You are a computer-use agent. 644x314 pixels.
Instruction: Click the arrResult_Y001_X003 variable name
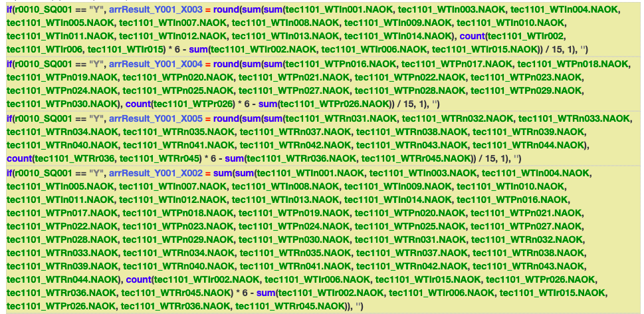156,9
